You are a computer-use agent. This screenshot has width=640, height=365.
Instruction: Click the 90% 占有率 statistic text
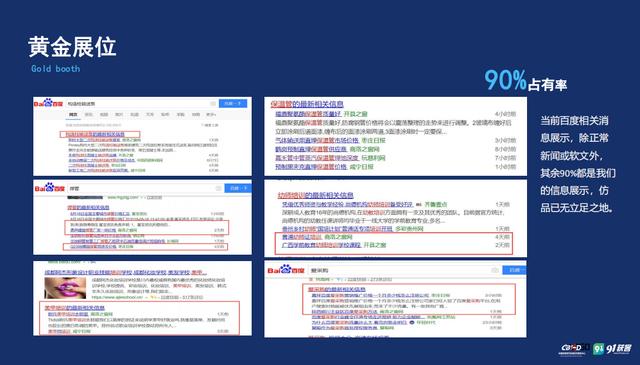(x=525, y=80)
